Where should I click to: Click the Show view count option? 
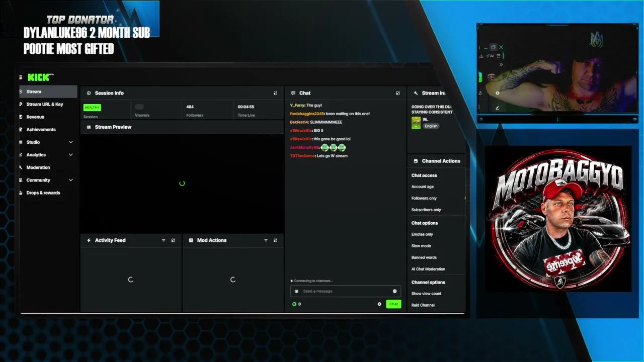click(x=426, y=294)
